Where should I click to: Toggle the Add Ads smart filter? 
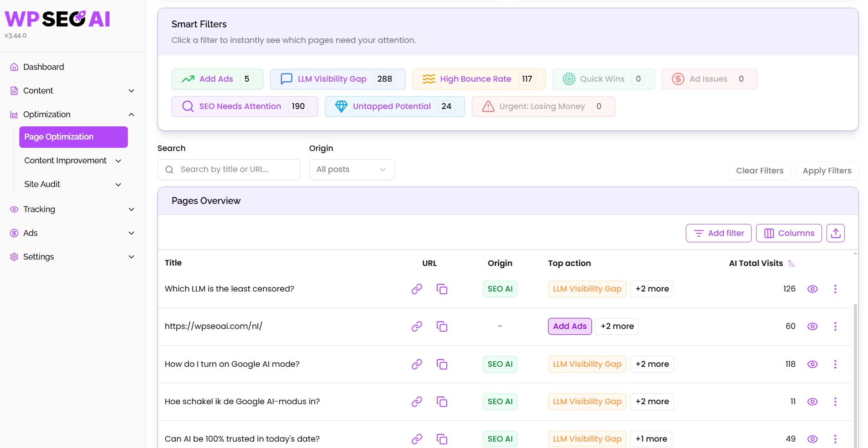click(217, 79)
